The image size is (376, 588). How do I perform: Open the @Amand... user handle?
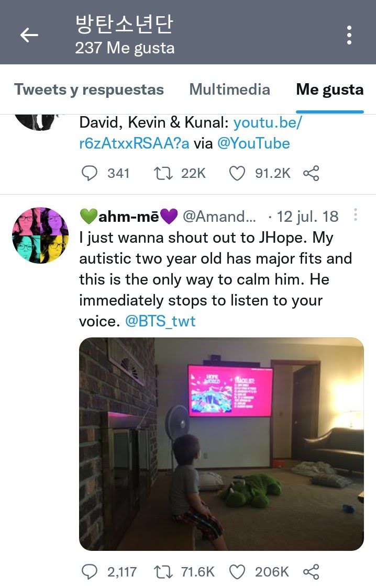(219, 217)
